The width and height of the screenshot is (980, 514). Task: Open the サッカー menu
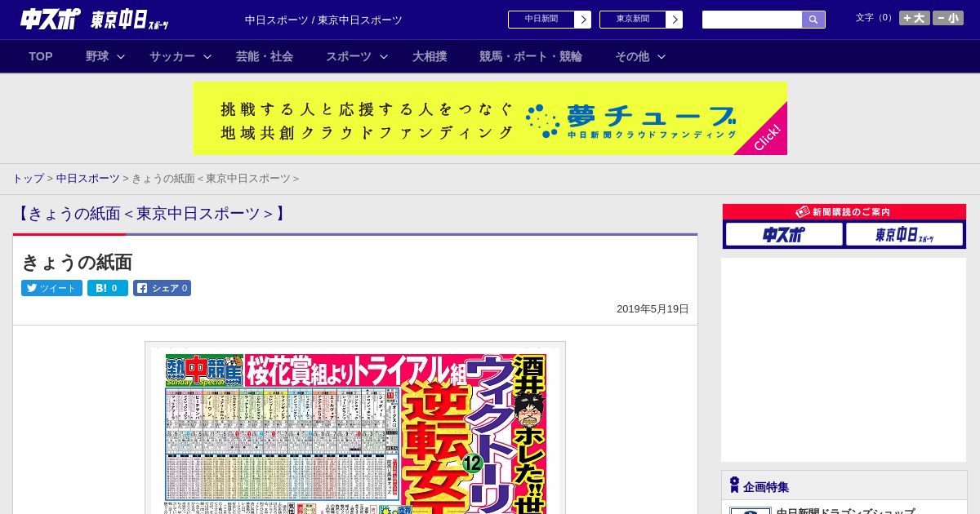pos(172,56)
